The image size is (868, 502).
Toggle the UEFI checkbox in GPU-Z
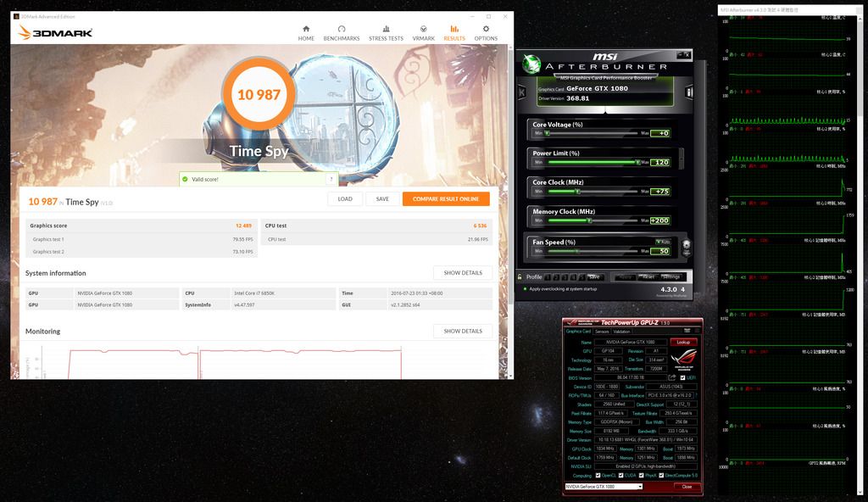(682, 378)
